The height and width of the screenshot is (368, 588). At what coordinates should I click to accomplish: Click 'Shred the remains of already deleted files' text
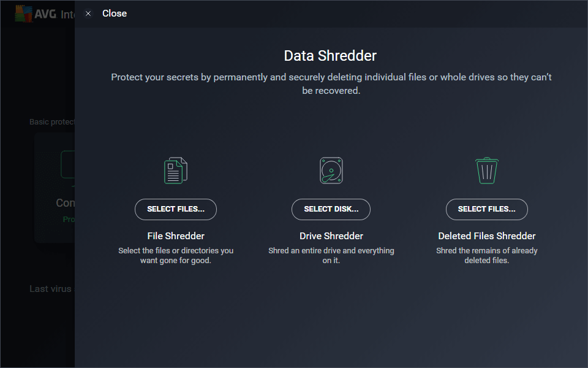pyautogui.click(x=487, y=255)
